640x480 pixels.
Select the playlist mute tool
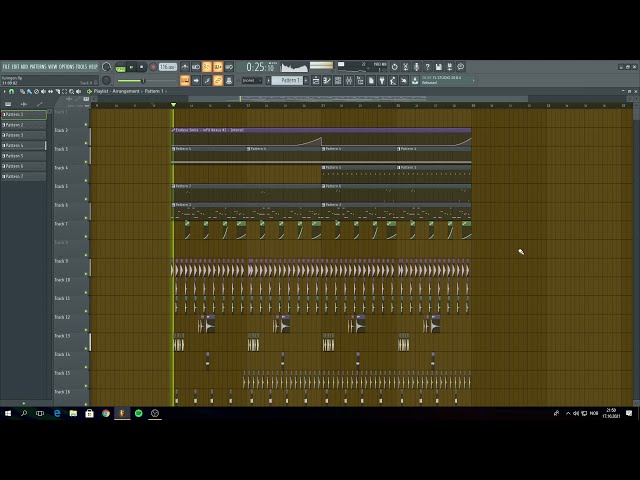(x=43, y=91)
